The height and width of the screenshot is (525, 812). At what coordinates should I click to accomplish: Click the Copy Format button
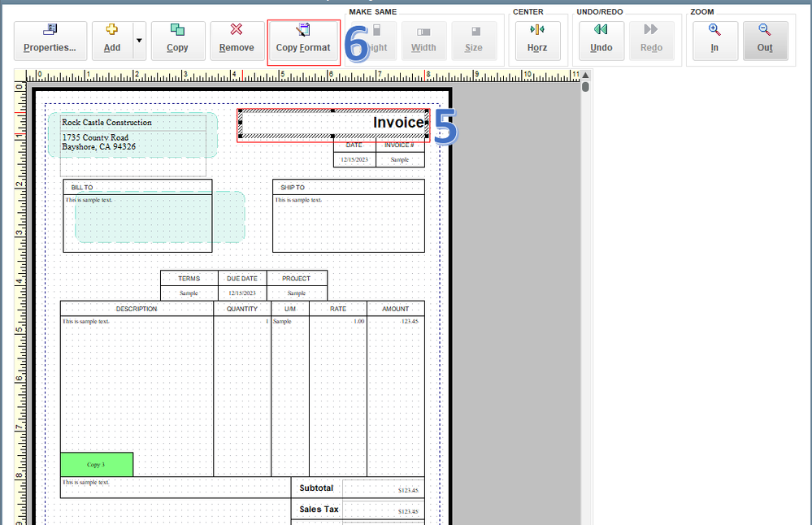[303, 42]
